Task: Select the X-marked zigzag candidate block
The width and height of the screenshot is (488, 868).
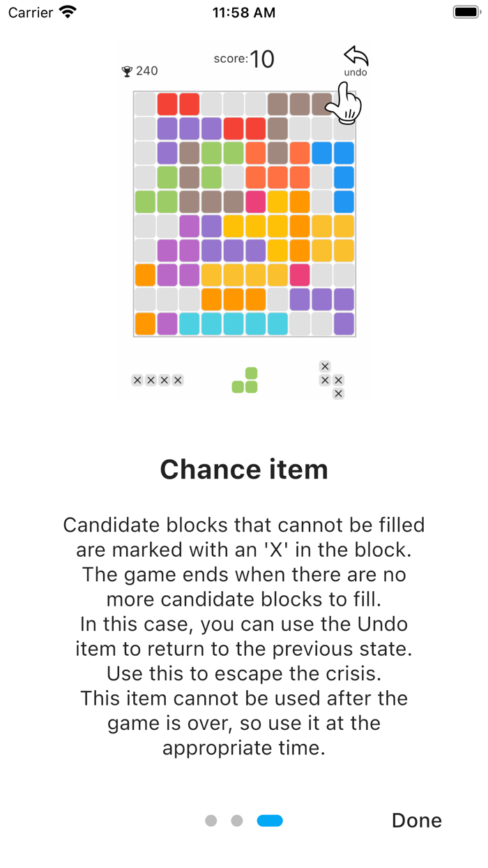Action: [332, 380]
